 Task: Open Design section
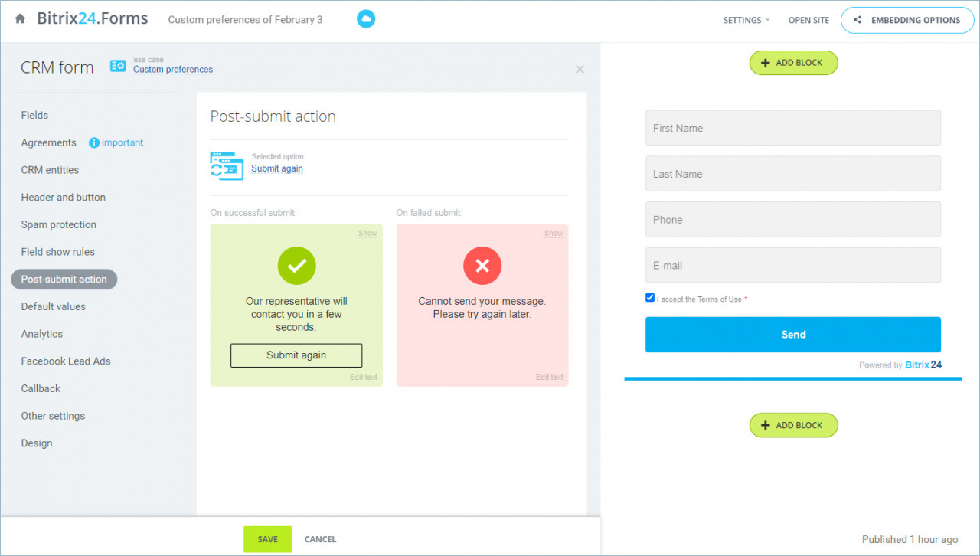[x=37, y=443]
